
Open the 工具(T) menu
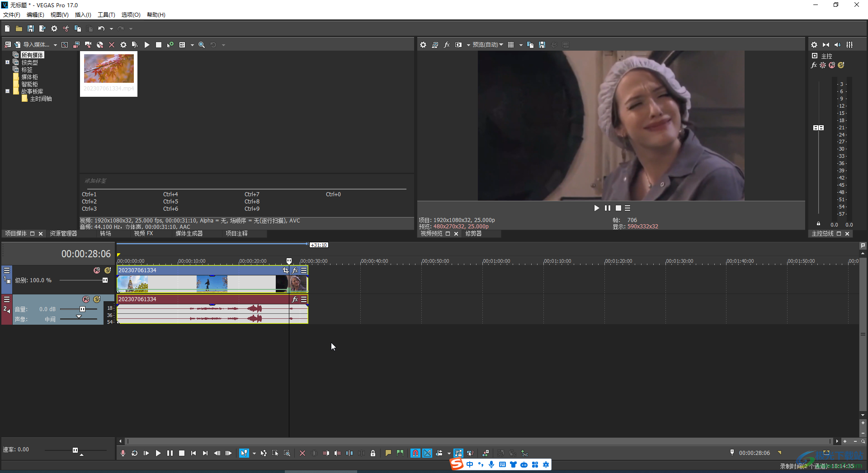[106, 15]
